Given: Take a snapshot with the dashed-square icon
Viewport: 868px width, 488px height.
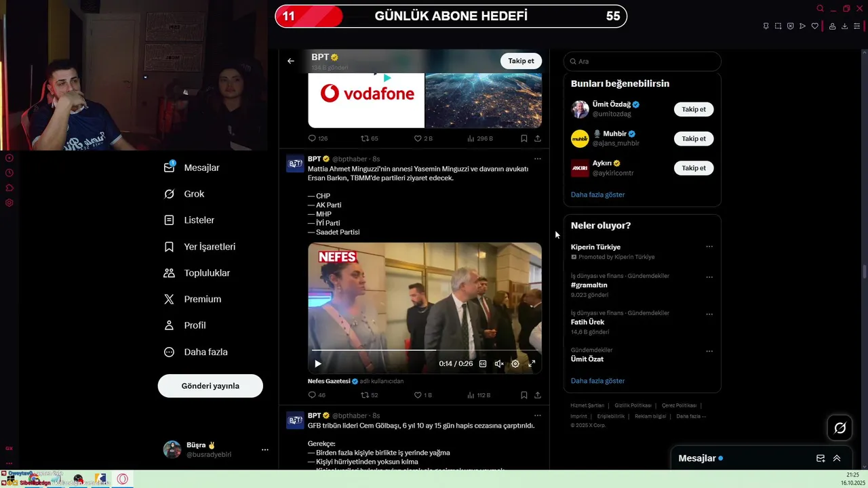Looking at the screenshot, I should coord(778,26).
